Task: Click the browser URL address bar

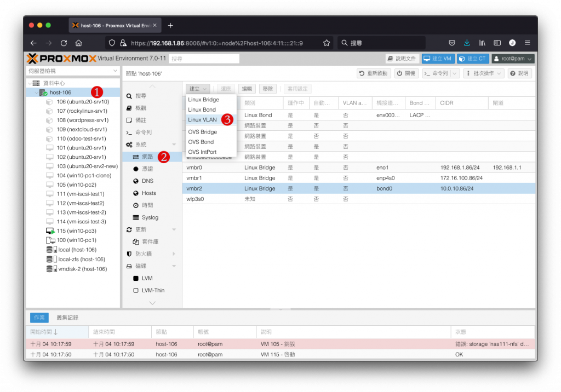Action: tap(220, 43)
